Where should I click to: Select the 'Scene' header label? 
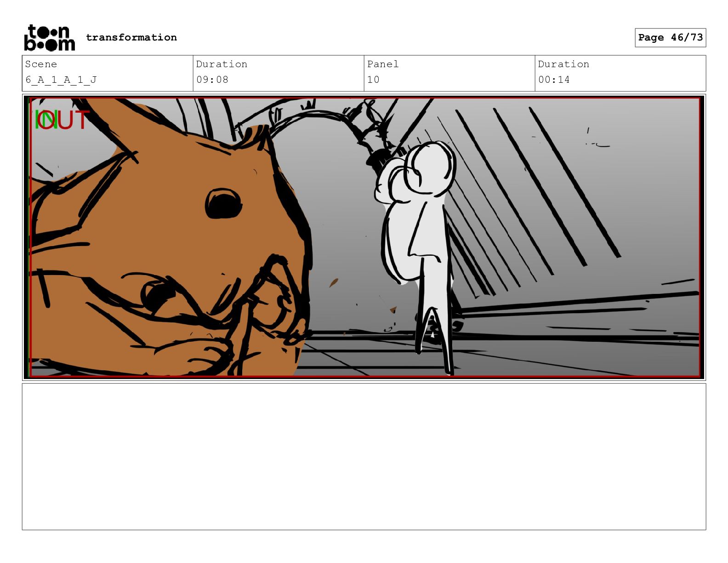[x=41, y=64]
